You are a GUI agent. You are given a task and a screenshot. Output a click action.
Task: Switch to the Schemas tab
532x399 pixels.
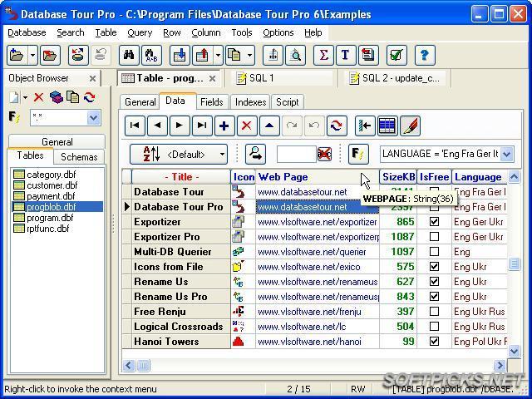pyautogui.click(x=79, y=157)
